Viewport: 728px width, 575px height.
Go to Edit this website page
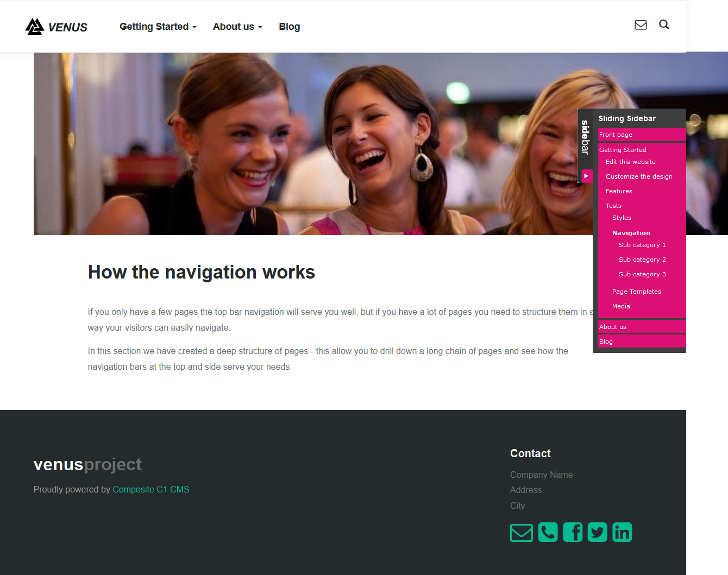pos(630,162)
